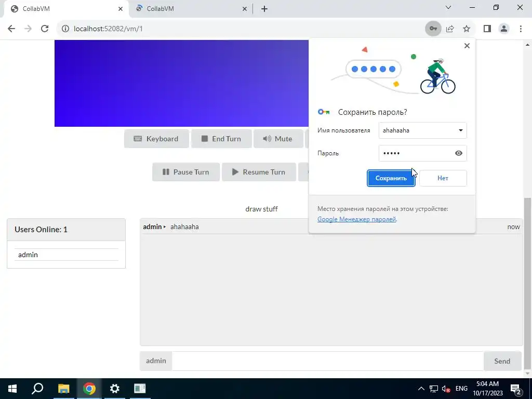This screenshot has width=532, height=399.
Task: Open the Server Manager taskbar app
Action: pyautogui.click(x=140, y=389)
